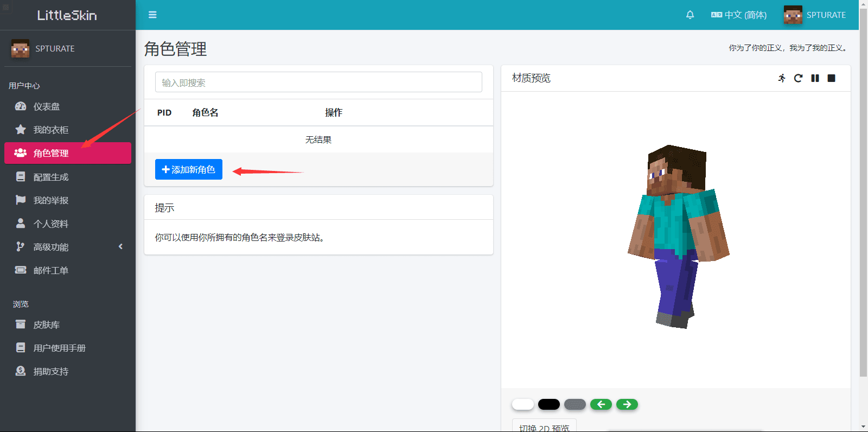Toggle walk/run animation icon in preview
This screenshot has width=868, height=432.
pyautogui.click(x=782, y=78)
